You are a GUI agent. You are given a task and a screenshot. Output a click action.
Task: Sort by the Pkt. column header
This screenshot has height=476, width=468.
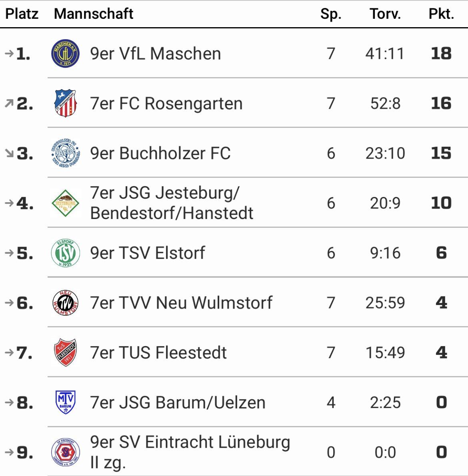coord(441,14)
